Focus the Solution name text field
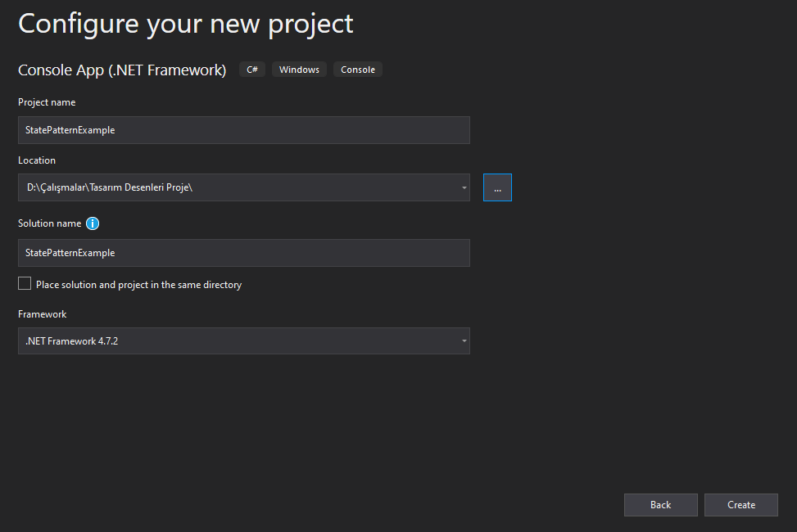This screenshot has height=532, width=797. [244, 253]
